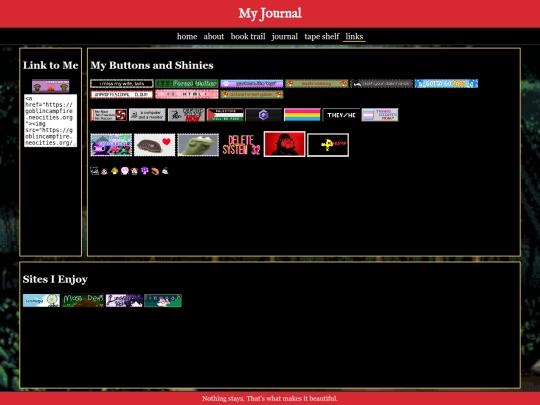Click the 'a computer and a monitor' button

(147, 115)
